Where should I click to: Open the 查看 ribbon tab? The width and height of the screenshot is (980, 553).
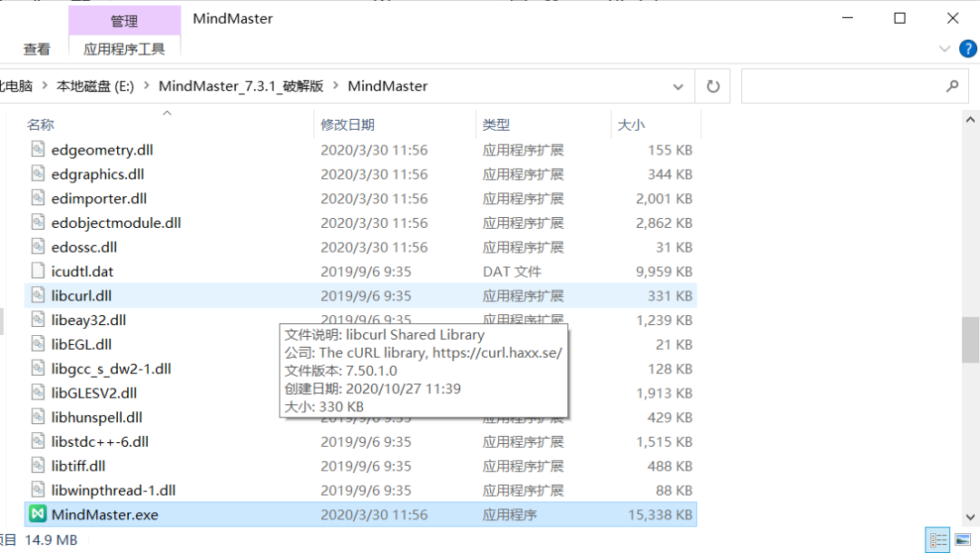click(x=37, y=49)
